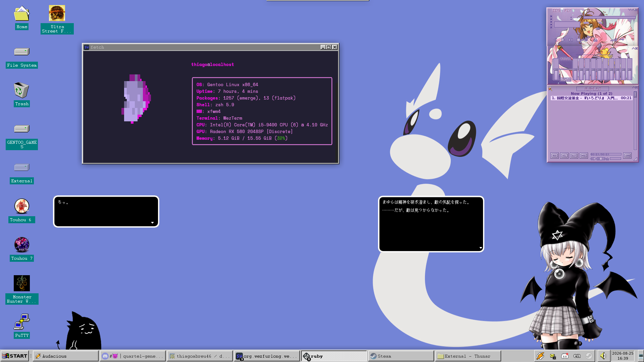Open the Steam tray icon

[589, 356]
